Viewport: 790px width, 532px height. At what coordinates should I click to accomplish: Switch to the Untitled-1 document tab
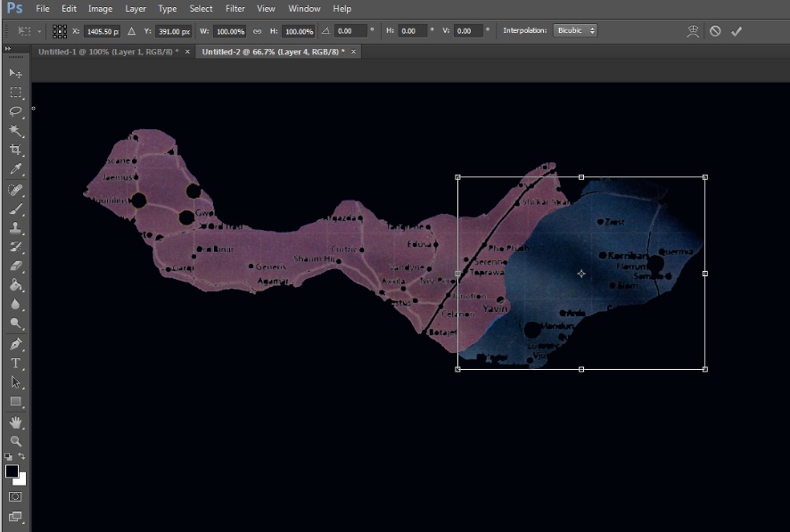[107, 52]
